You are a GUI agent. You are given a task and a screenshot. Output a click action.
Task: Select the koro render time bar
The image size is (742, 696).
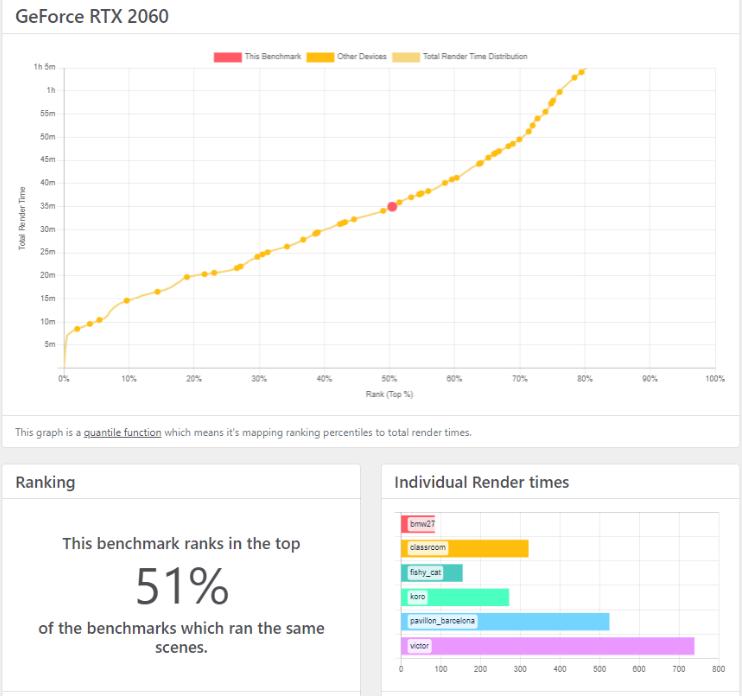coord(455,597)
